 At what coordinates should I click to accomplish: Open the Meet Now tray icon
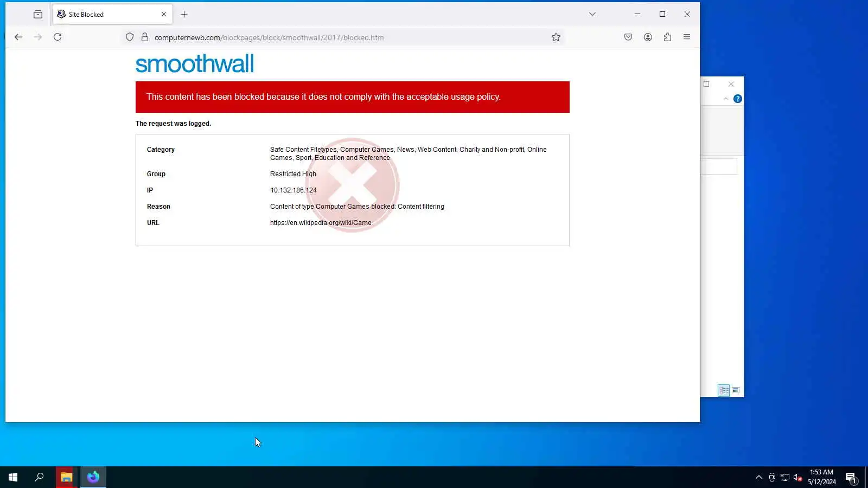[x=772, y=477]
